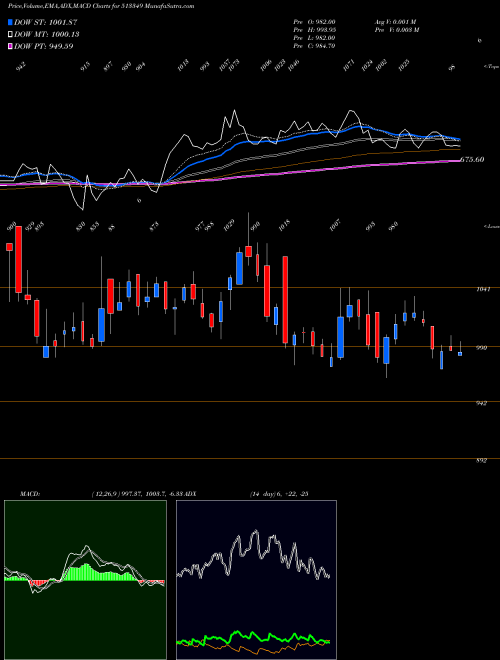Click the 'Pre H: 993.95' high value

tap(314, 30)
